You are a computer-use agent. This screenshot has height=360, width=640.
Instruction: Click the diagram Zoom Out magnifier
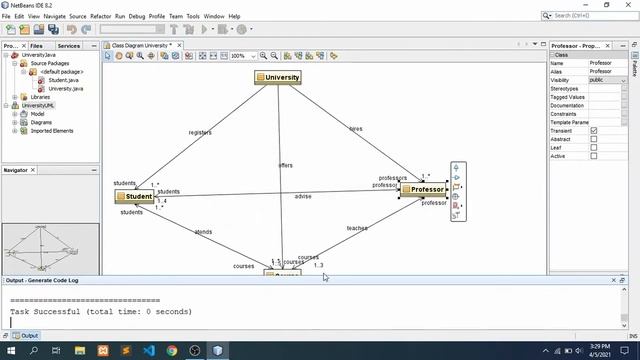click(x=274, y=56)
